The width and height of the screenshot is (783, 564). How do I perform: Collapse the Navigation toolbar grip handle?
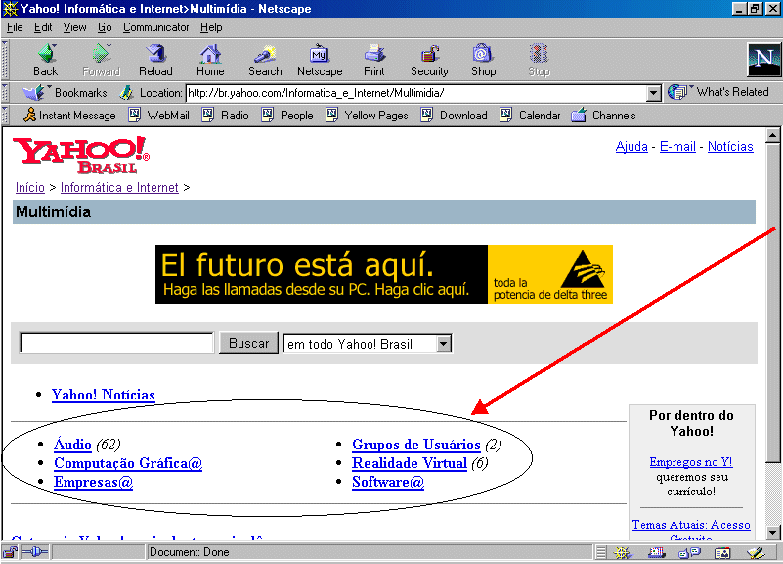point(5,60)
